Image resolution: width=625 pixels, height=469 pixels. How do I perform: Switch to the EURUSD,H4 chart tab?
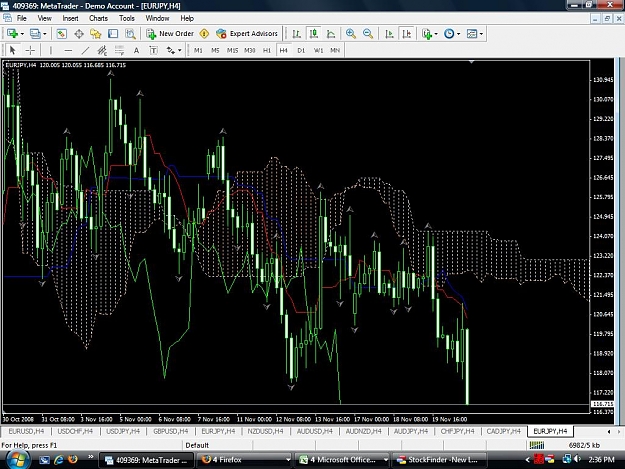tap(26, 431)
